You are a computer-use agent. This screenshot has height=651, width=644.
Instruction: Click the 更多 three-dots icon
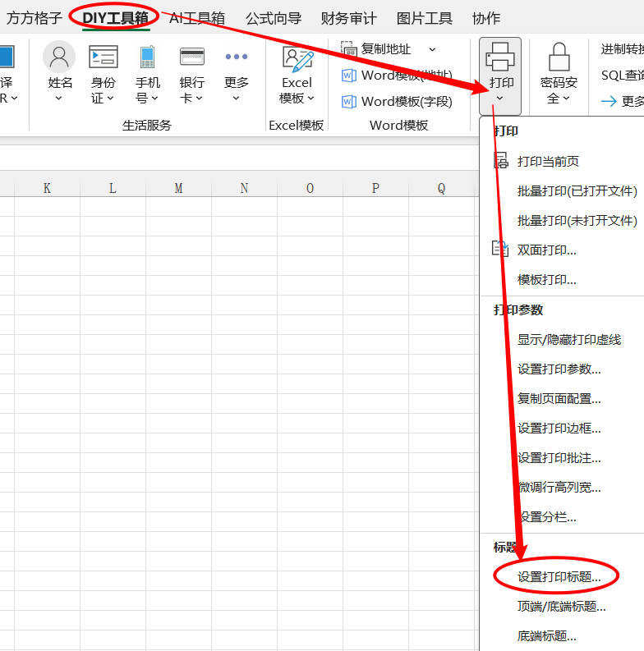pyautogui.click(x=236, y=57)
